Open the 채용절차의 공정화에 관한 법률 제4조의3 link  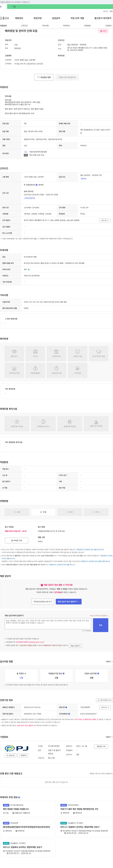click(x=90, y=550)
